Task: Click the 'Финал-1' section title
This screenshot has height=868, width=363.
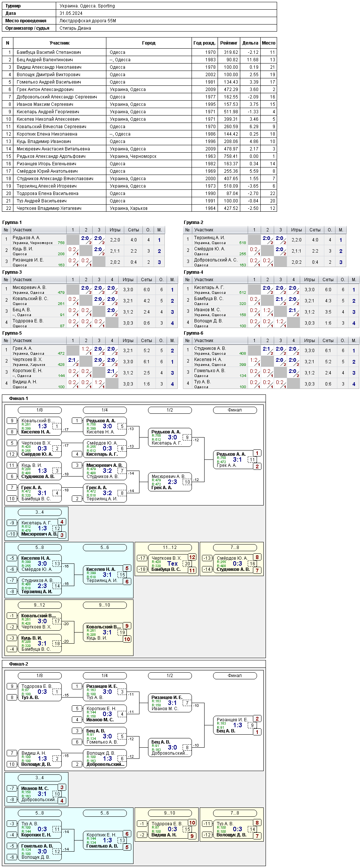Action: [19, 399]
